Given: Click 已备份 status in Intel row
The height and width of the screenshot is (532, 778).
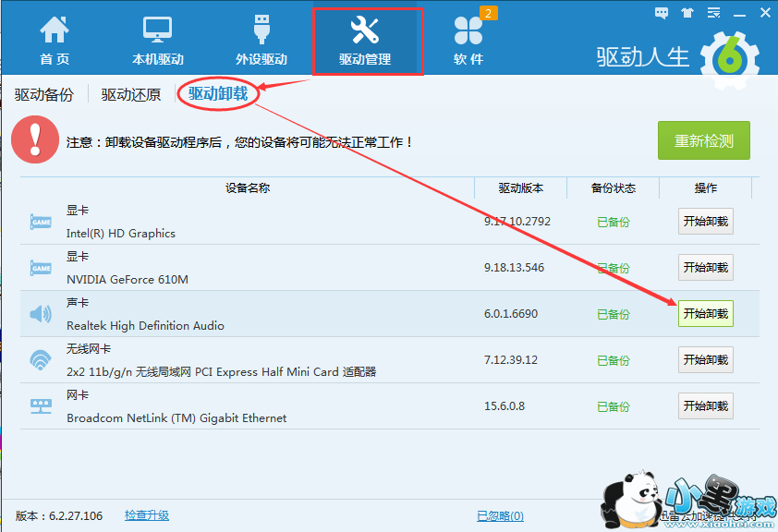Looking at the screenshot, I should 614,222.
